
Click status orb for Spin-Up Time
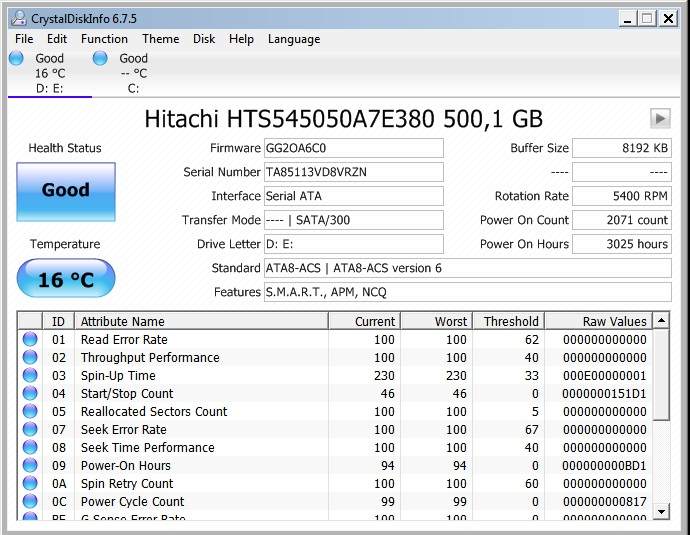pos(30,375)
